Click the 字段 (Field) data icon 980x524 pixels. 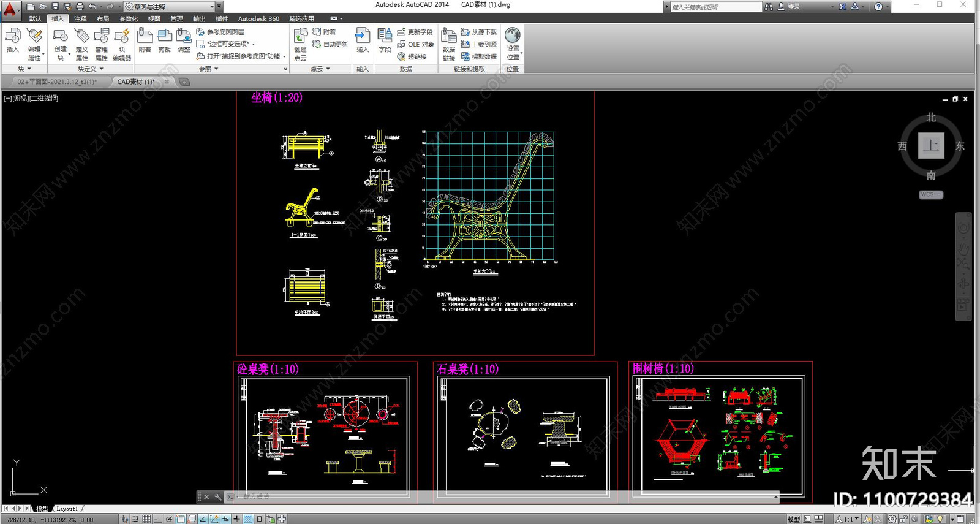tap(385, 40)
